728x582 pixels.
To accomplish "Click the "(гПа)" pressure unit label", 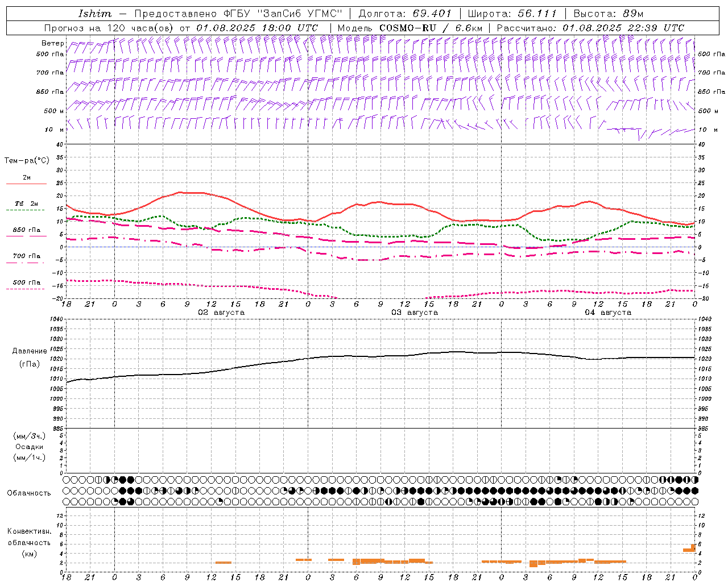I will coord(30,364).
